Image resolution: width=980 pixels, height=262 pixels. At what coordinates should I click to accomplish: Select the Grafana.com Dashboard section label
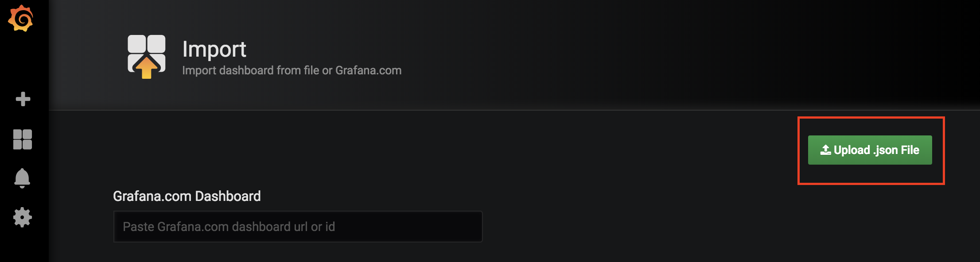tap(187, 196)
